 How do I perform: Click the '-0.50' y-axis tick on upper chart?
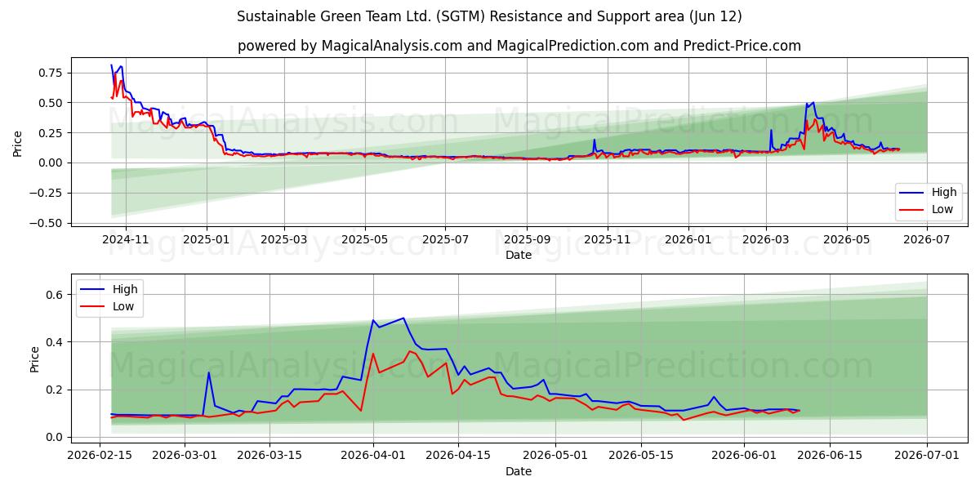47,223
